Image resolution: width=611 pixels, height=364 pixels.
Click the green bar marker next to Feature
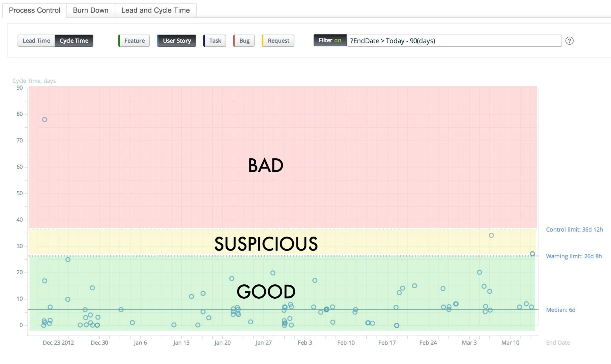(x=119, y=41)
